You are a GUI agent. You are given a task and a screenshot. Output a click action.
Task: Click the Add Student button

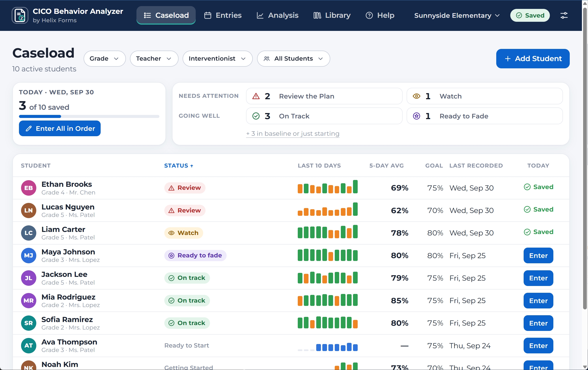click(533, 59)
